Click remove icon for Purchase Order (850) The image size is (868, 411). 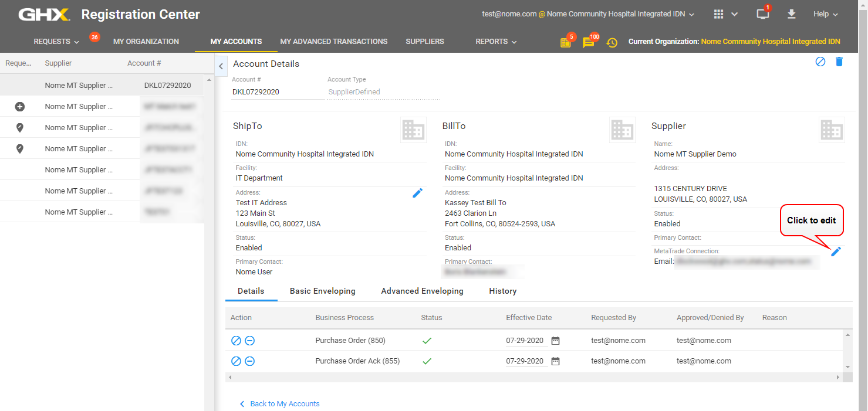(x=249, y=341)
